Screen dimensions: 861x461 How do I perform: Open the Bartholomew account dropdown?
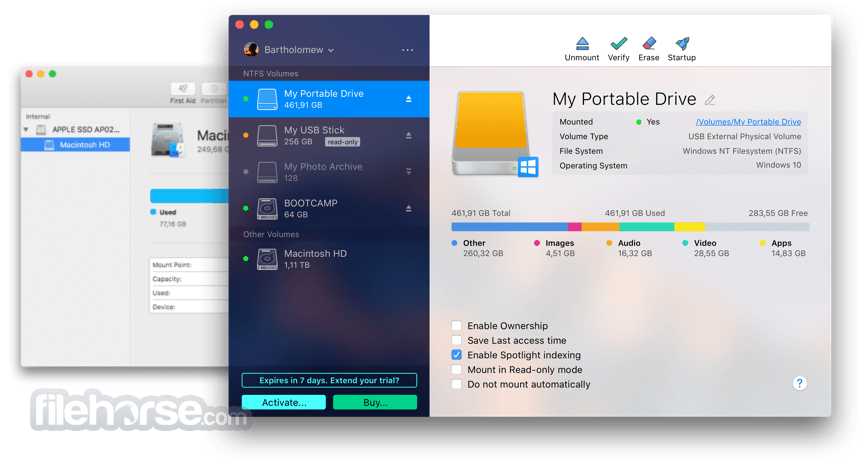[289, 50]
